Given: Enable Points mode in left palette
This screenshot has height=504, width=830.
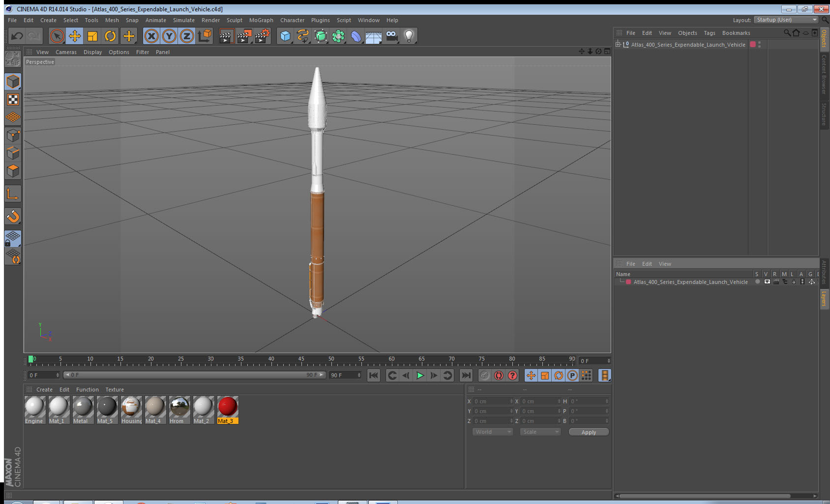Looking at the screenshot, I should [13, 135].
